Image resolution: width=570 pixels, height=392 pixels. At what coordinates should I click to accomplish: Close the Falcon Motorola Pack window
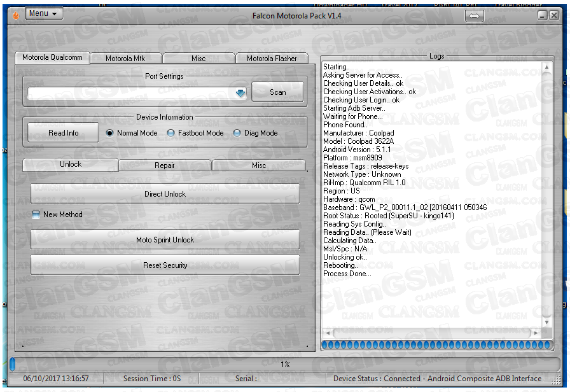(x=554, y=15)
